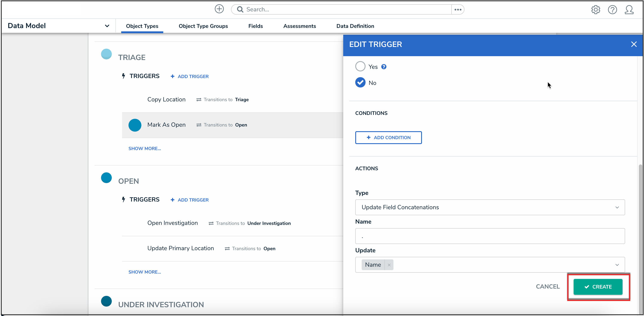
Task: Click the blue help icon beside Yes
Action: [x=384, y=67]
